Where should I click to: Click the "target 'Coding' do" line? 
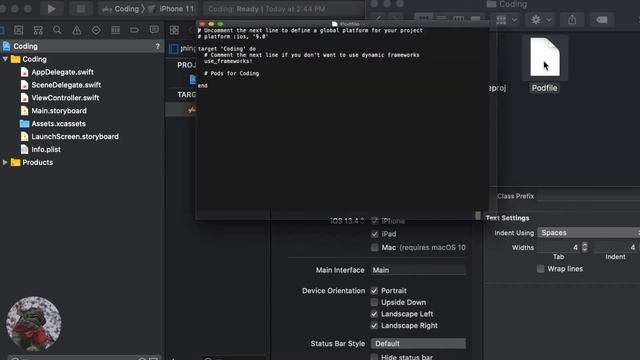point(227,49)
